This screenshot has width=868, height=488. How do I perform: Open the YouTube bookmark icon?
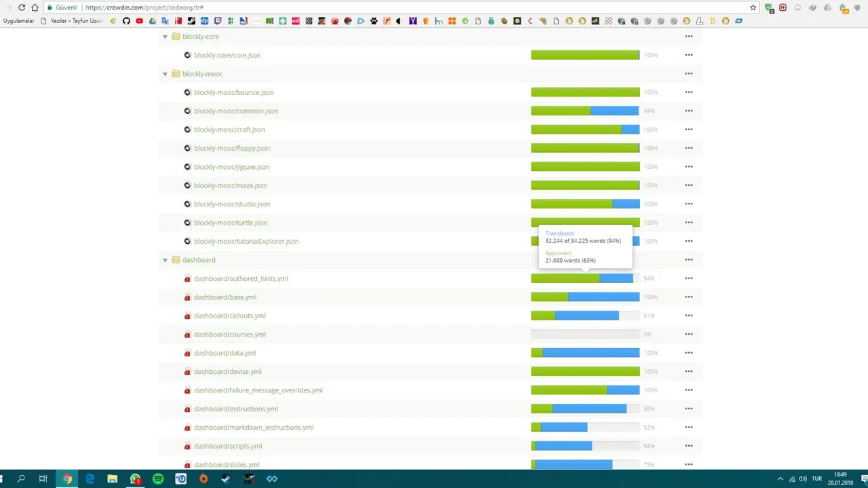(140, 21)
